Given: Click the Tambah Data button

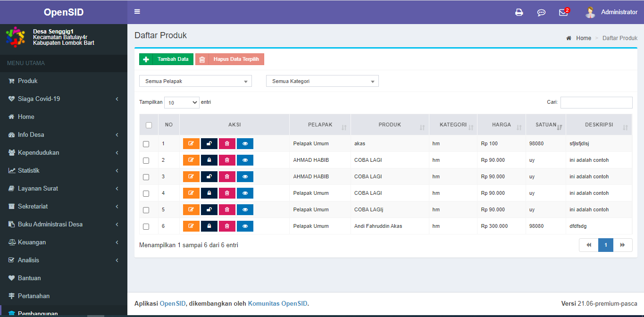Looking at the screenshot, I should tap(166, 59).
